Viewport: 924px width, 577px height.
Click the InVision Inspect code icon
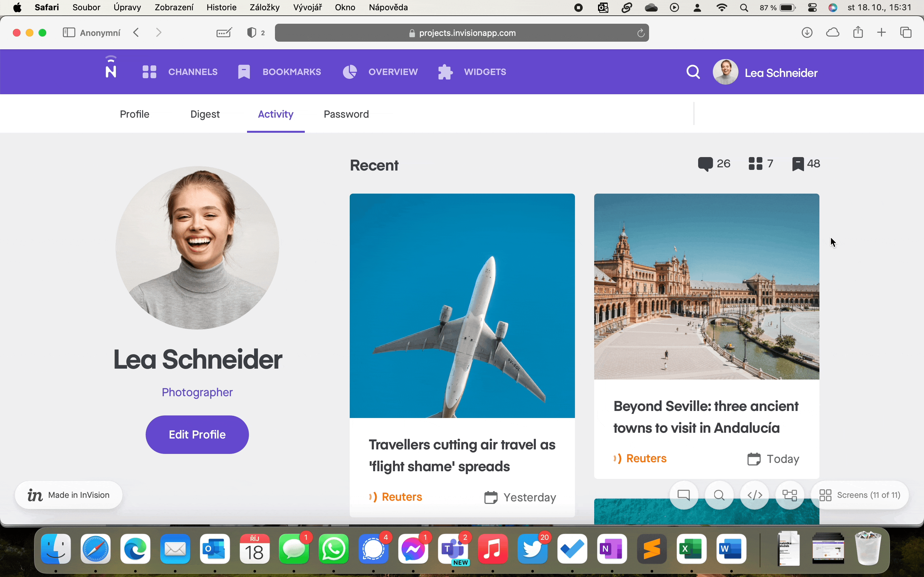pyautogui.click(x=755, y=495)
